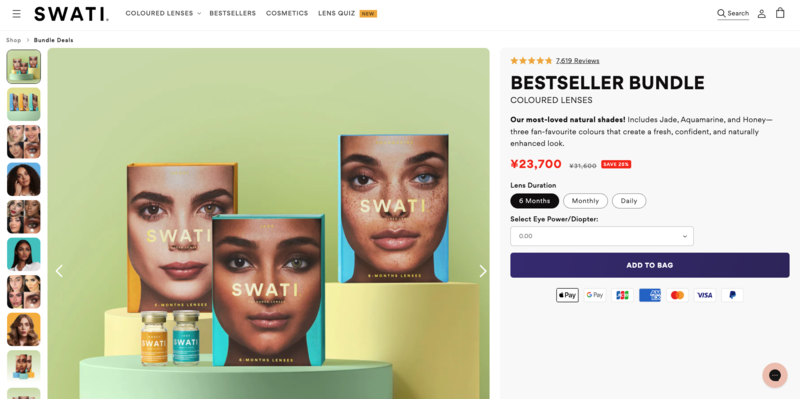This screenshot has height=399, width=800.
Task: Select 6 Months lens duration
Action: (x=534, y=201)
